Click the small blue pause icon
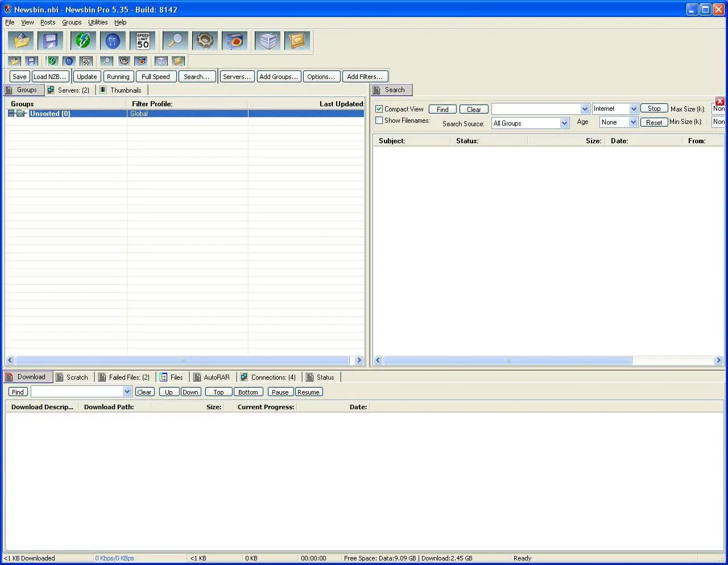Image resolution: width=728 pixels, height=565 pixels. click(x=69, y=61)
